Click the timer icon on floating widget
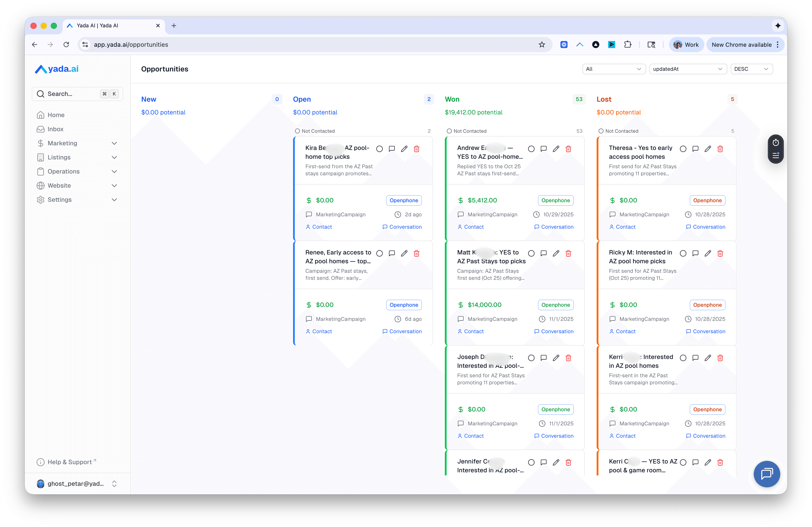 point(776,142)
